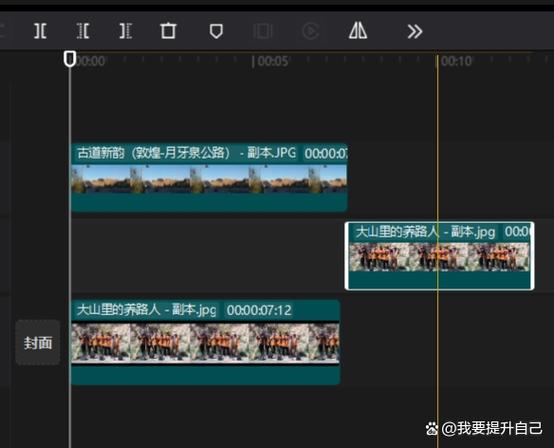
Task: Select the highlighted 大山里的养路人 clip on the second track
Action: point(439,256)
